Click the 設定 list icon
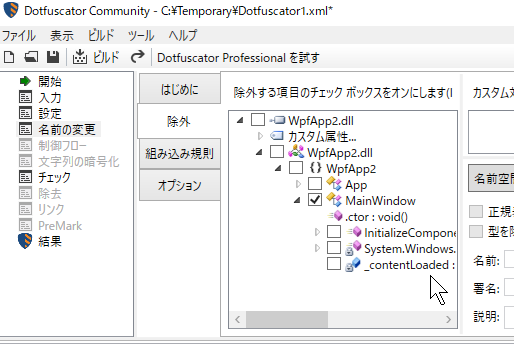 point(25,113)
